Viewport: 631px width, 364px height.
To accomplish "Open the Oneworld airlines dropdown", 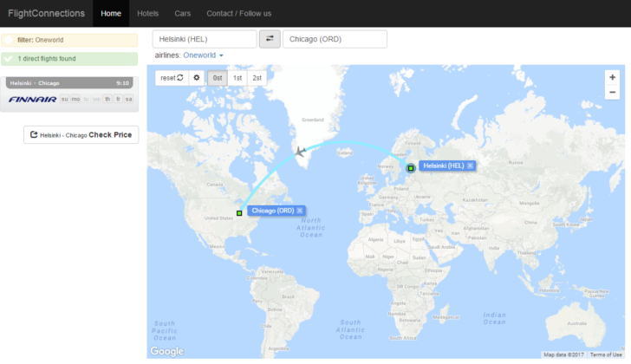I will [x=203, y=55].
